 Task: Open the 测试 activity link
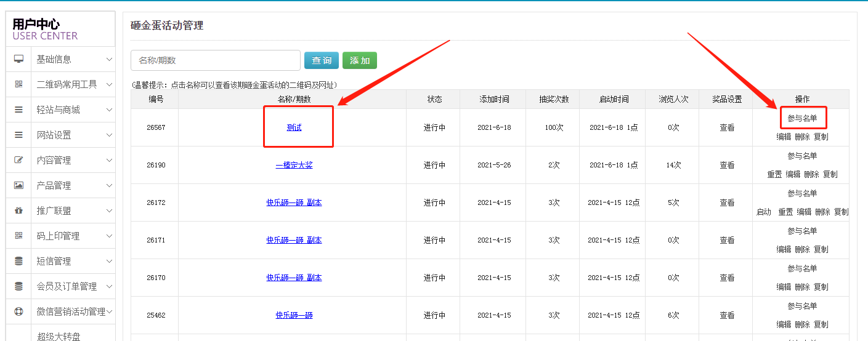[x=294, y=127]
